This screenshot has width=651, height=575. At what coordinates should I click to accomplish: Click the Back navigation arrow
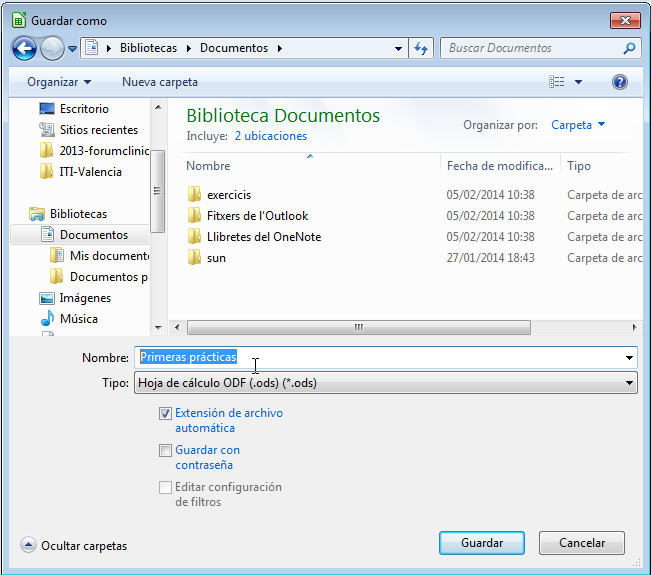[24, 49]
